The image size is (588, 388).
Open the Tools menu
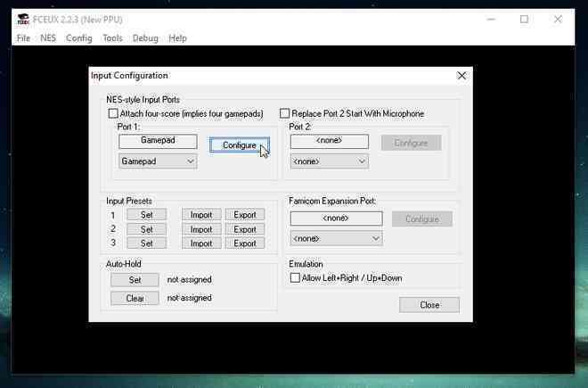112,38
